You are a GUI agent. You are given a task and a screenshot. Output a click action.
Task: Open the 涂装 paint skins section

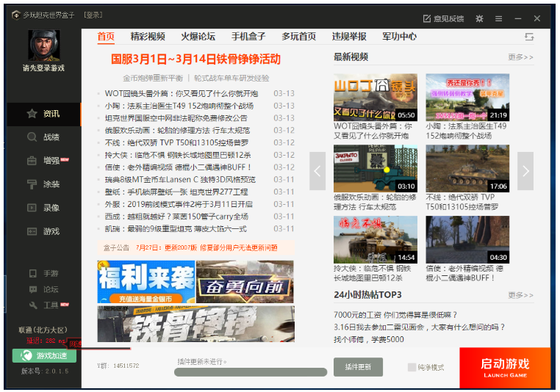pyautogui.click(x=44, y=184)
